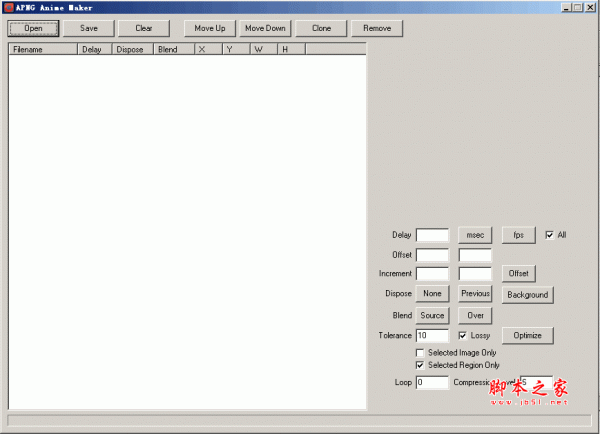Focus the first Increment input field
The image size is (600, 434).
coord(432,274)
